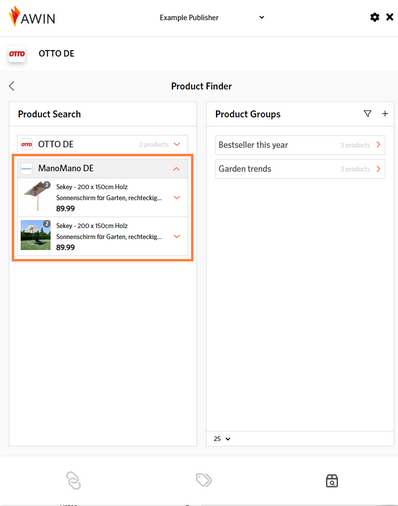Open the link builder chain icon

tap(73, 480)
